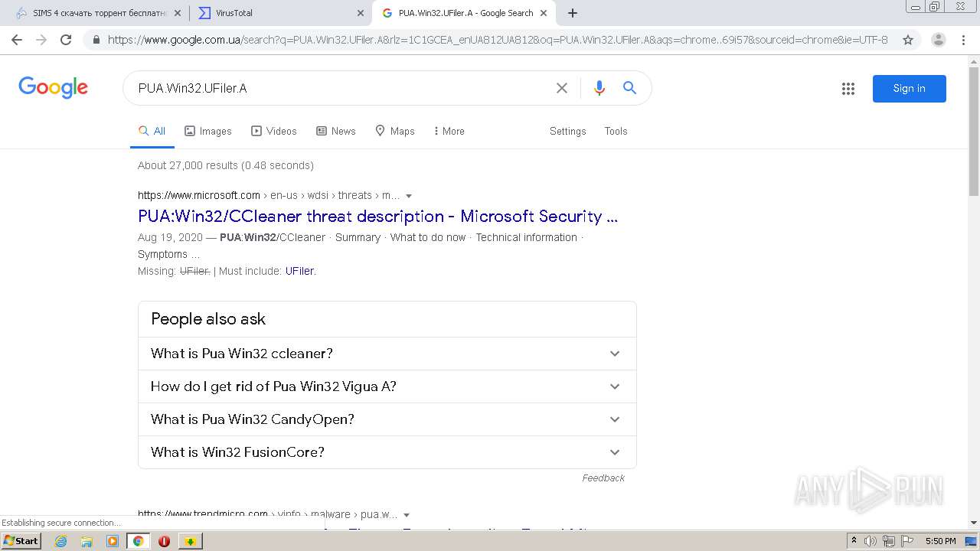Open search Settings menu
This screenshot has width=980, height=551.
tap(567, 131)
